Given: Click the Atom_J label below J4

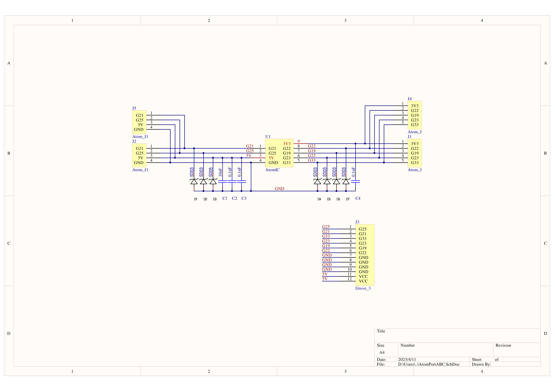Looking at the screenshot, I should 415,132.
